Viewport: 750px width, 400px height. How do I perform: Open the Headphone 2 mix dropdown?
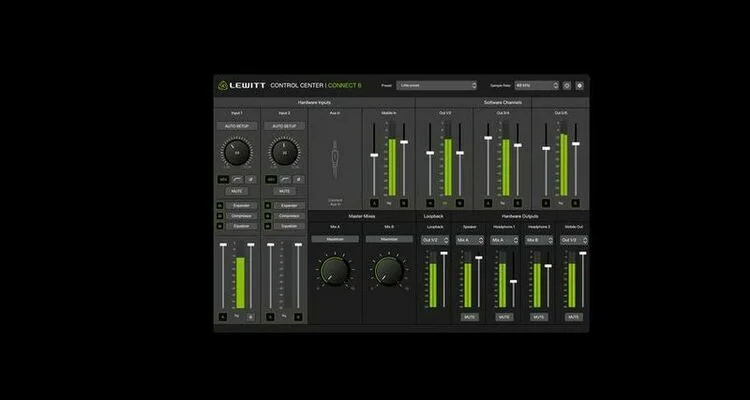click(x=540, y=240)
